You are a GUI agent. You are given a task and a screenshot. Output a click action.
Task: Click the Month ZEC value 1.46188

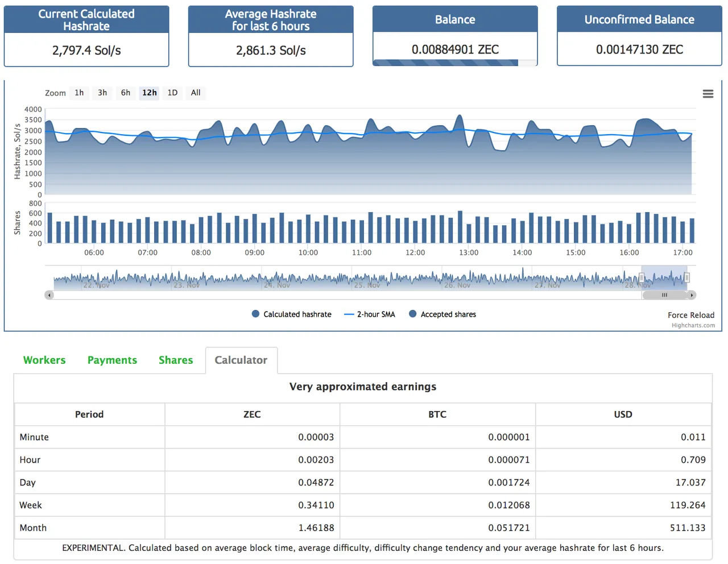coord(316,528)
